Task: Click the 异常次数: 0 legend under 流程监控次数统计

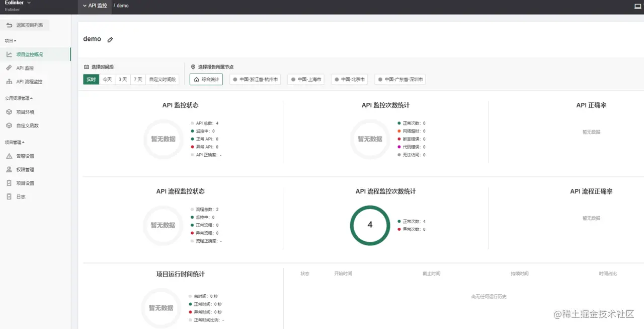Action: coord(412,229)
